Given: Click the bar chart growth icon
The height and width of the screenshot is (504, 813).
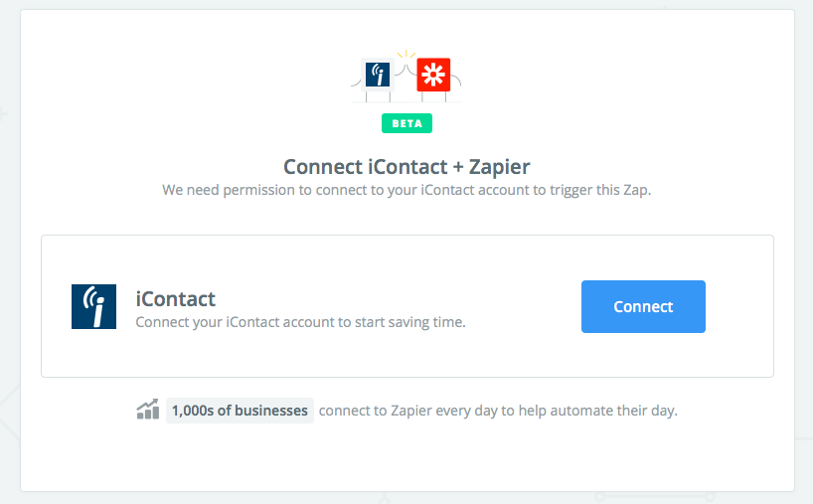Looking at the screenshot, I should (x=148, y=410).
